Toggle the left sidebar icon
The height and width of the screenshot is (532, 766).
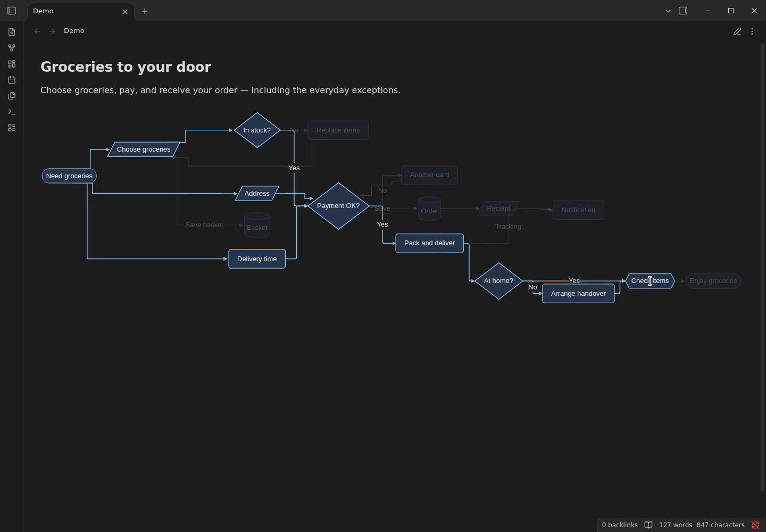tap(12, 11)
